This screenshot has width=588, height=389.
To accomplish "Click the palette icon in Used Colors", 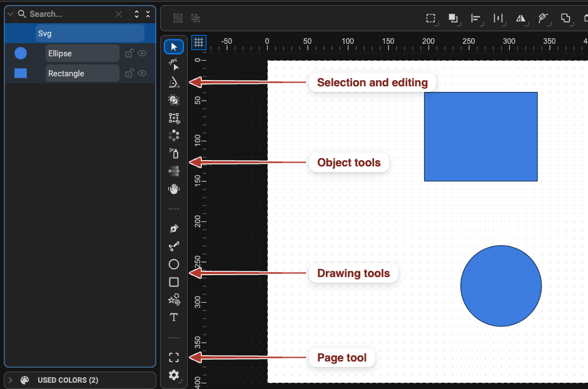I will (25, 380).
